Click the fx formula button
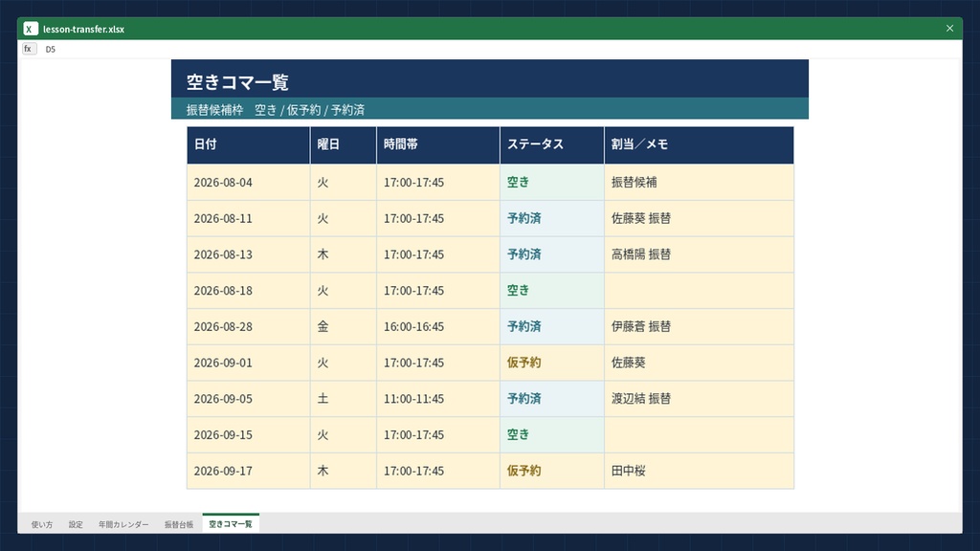 29,49
